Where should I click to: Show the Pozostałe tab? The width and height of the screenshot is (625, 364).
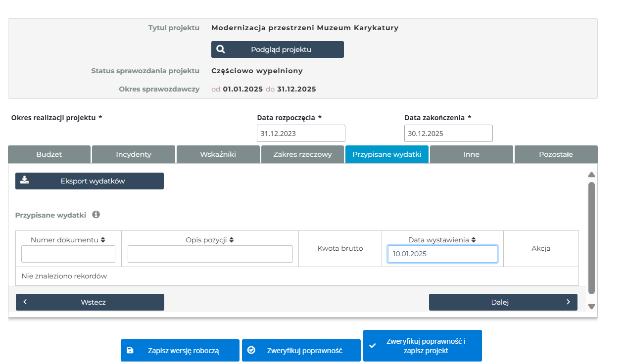tap(556, 154)
